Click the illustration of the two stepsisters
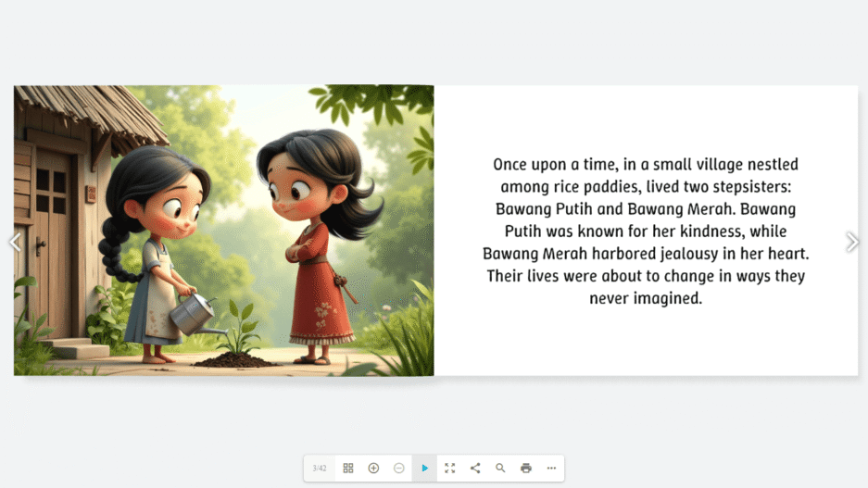The height and width of the screenshot is (488, 868). tap(224, 231)
